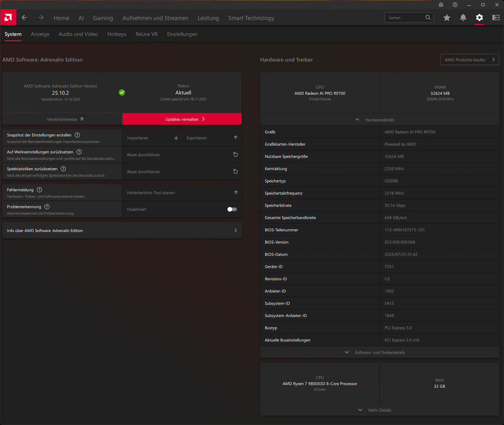Open help question mark in title bar
The height and width of the screenshot is (425, 504).
click(455, 5)
